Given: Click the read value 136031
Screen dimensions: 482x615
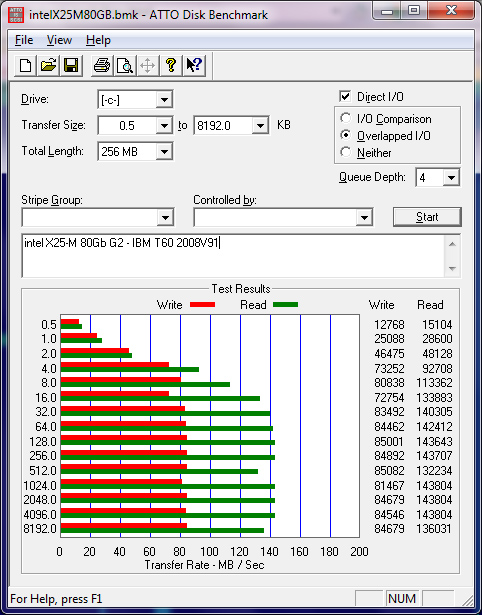Looking at the screenshot, I should coord(434,529).
